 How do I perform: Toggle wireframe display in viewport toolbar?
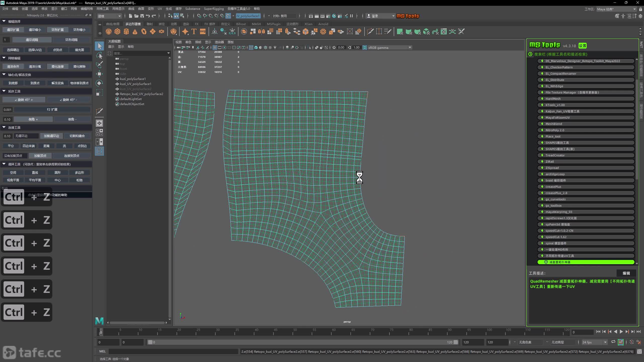251,48
